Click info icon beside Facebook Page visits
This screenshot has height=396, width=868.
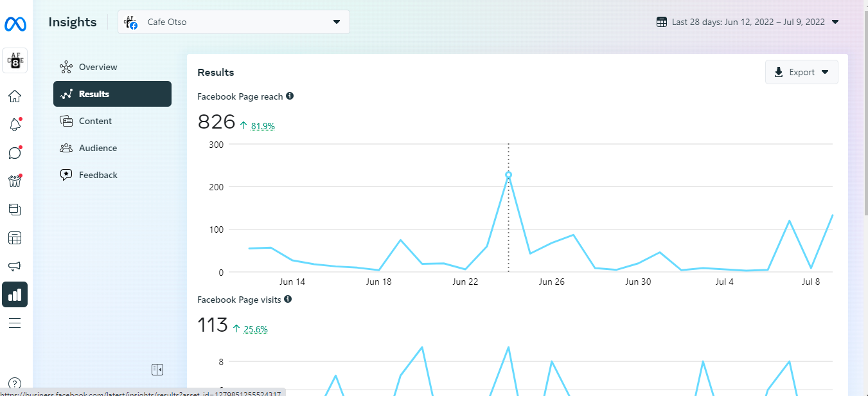click(288, 300)
